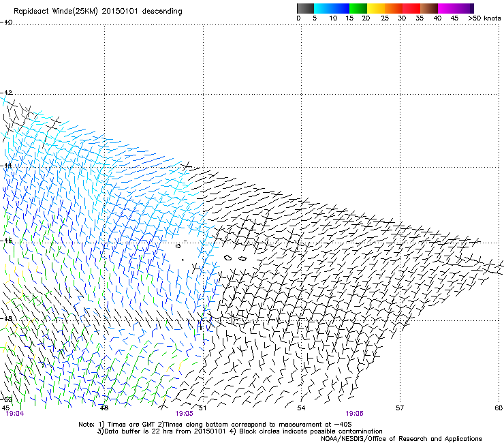Click longitude axis label '60'

pos(499,408)
